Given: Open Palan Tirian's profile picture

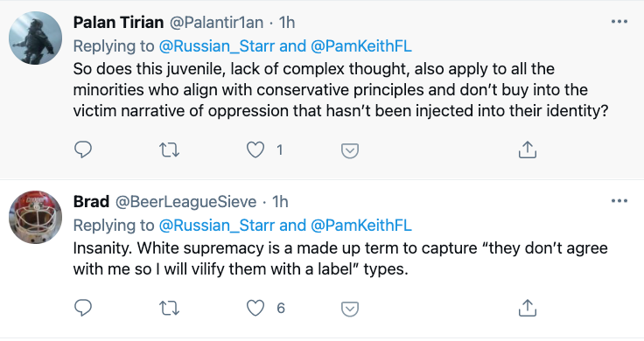Looking at the screenshot, I should point(35,38).
